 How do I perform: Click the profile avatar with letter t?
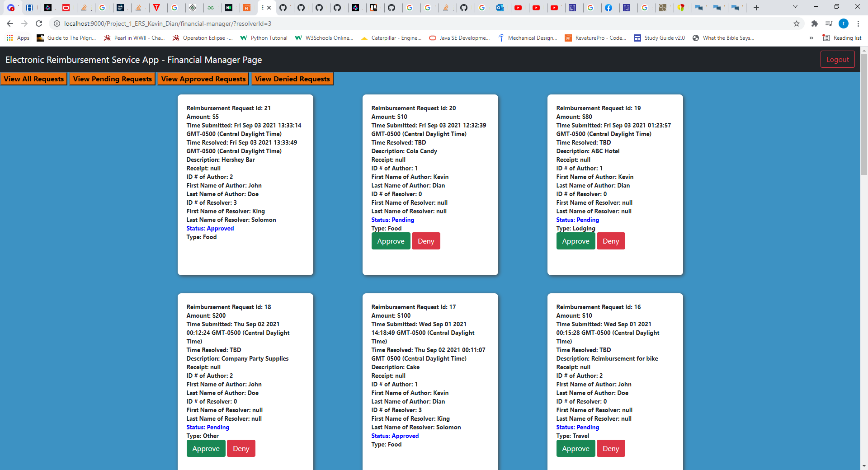pos(844,23)
